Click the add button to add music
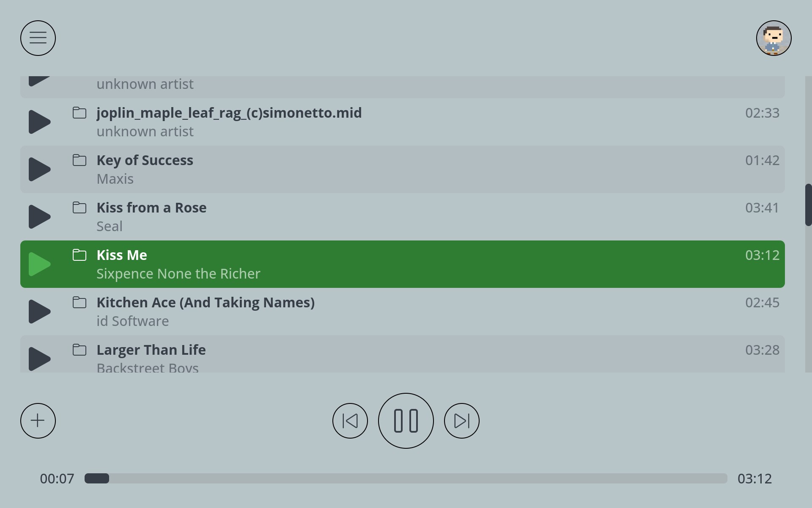Screen dimensions: 812x508 (x=38, y=420)
